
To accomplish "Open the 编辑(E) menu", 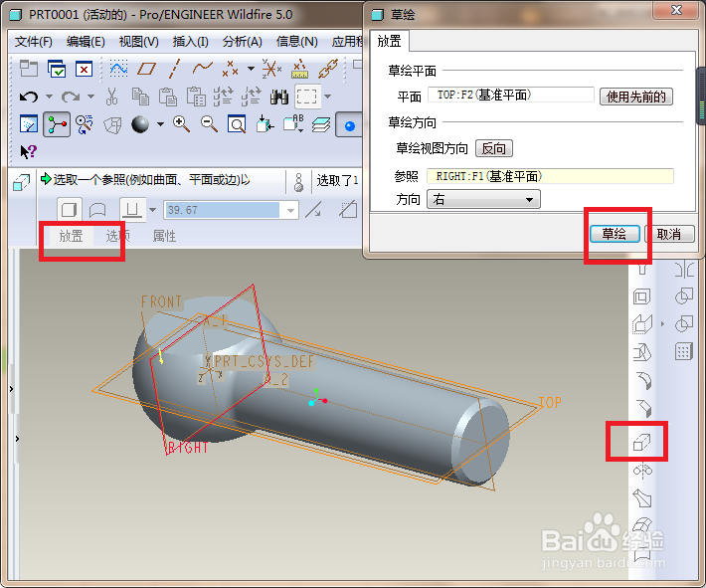I will 86,42.
